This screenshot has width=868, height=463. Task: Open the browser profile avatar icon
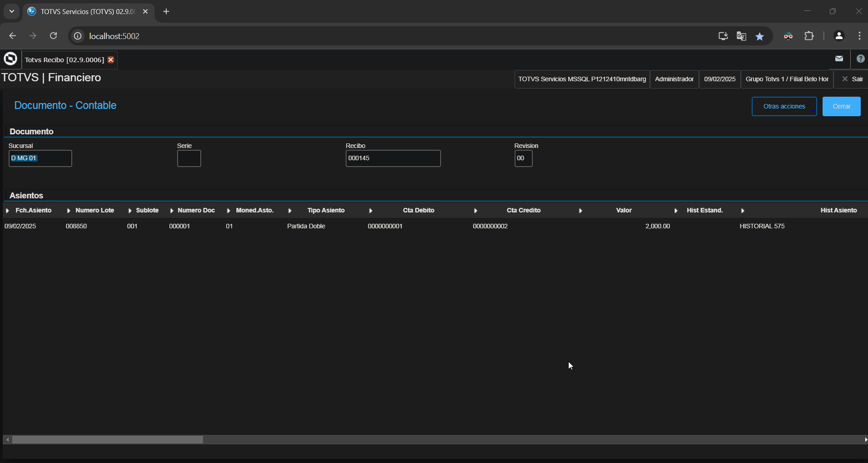point(839,36)
